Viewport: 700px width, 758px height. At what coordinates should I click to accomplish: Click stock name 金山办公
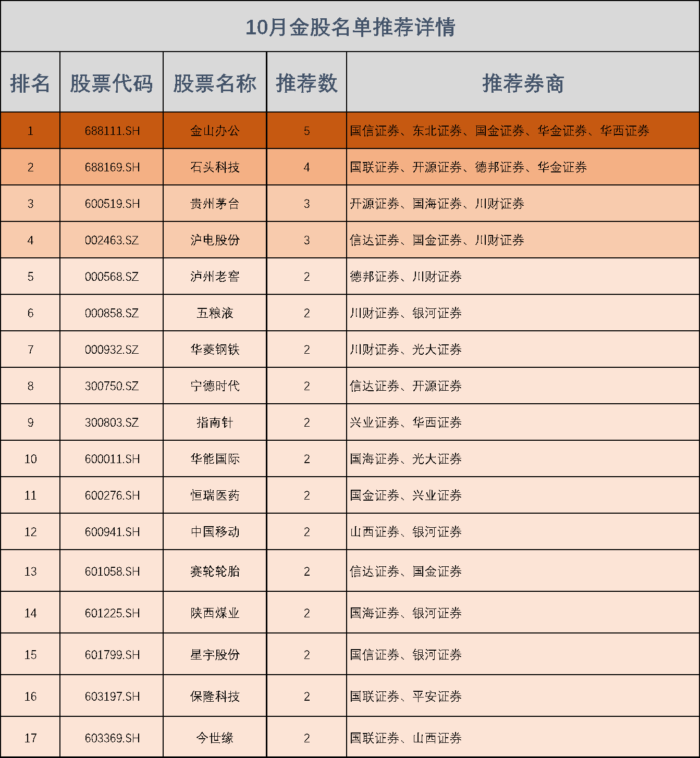pos(215,131)
